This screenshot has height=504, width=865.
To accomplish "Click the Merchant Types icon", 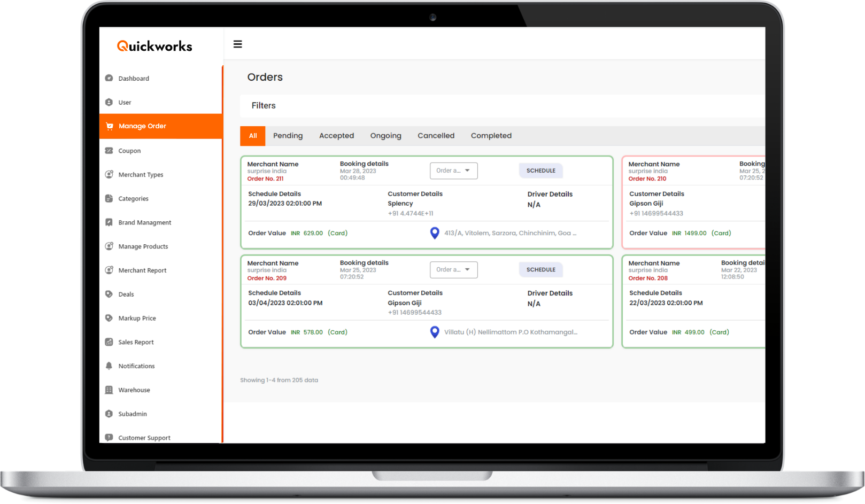I will (x=109, y=174).
